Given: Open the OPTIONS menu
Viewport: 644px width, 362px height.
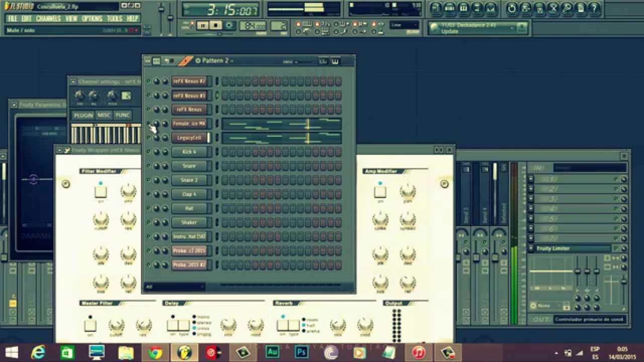Looking at the screenshot, I should click(x=92, y=19).
